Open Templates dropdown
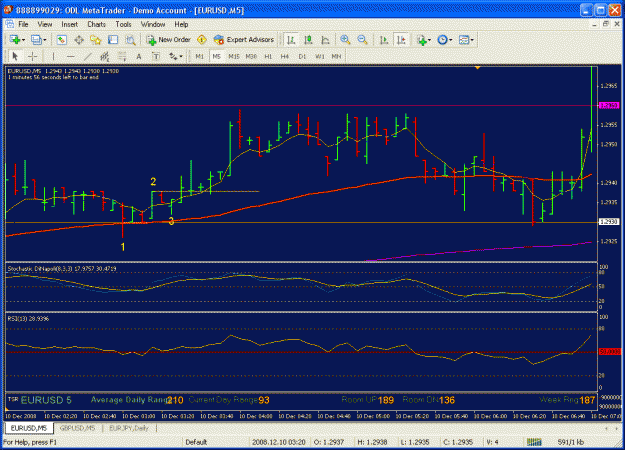 [x=466, y=40]
